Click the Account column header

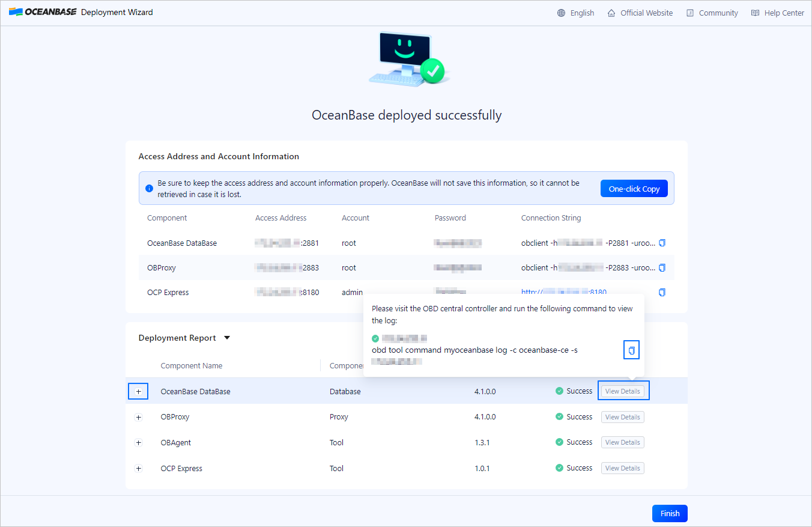coord(356,218)
